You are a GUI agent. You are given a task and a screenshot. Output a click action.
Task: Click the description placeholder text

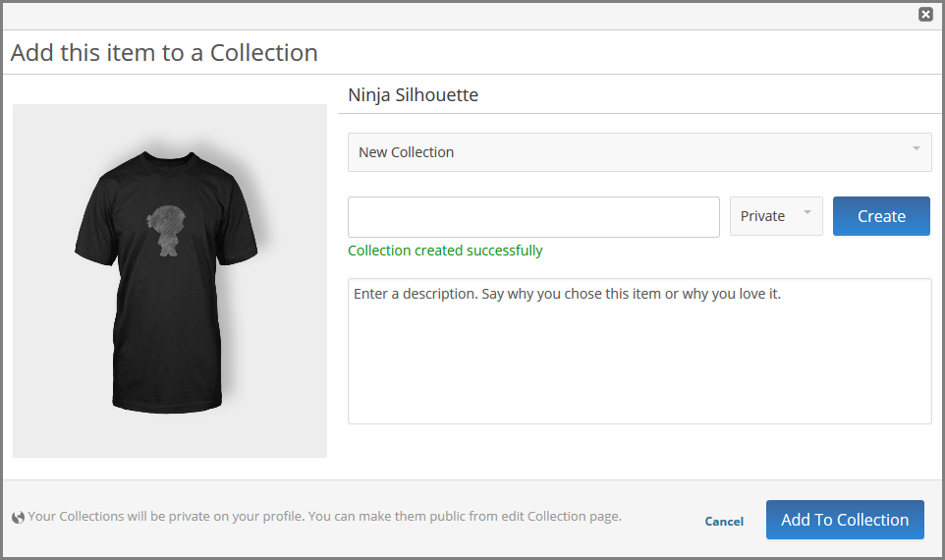click(x=567, y=294)
